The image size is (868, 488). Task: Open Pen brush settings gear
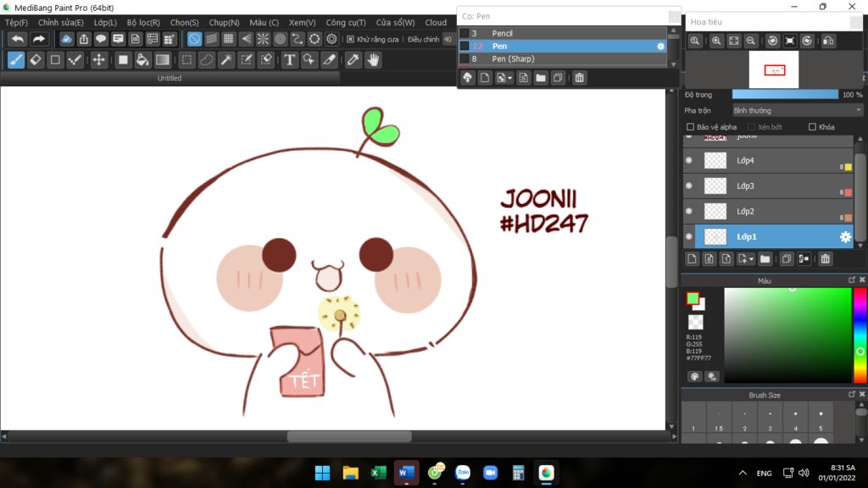(x=660, y=47)
